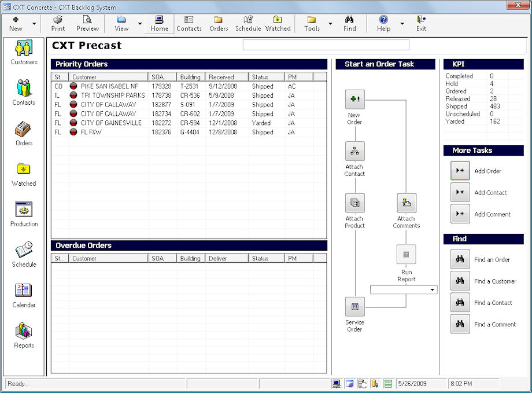Image resolution: width=532 pixels, height=393 pixels.
Task: Open Schedule from the top toolbar
Action: click(x=248, y=24)
